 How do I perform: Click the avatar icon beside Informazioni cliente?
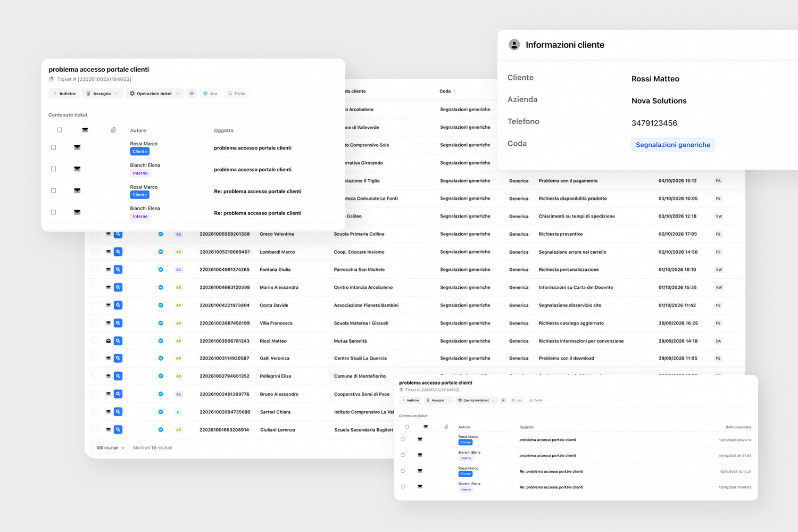tap(514, 45)
